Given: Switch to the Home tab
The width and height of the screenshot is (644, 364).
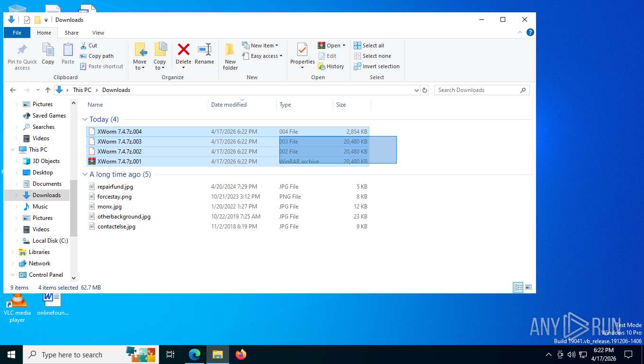Looking at the screenshot, I should 44,33.
